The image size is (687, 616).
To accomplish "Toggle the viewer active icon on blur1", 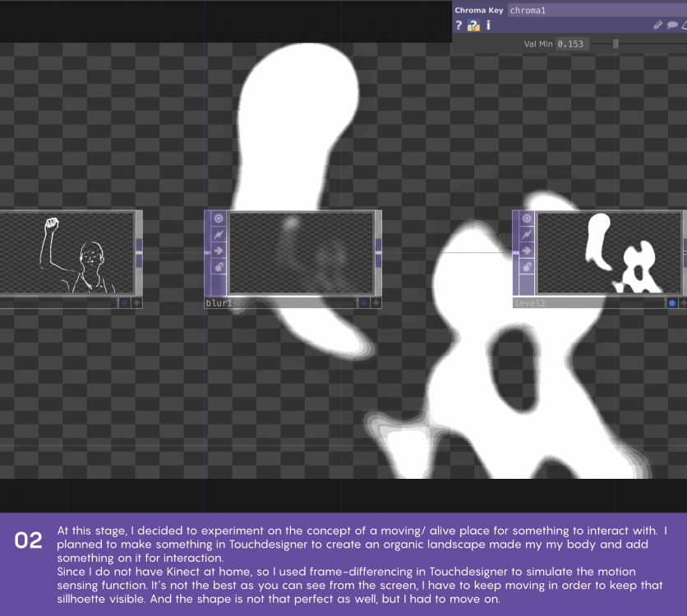I will coord(219,218).
